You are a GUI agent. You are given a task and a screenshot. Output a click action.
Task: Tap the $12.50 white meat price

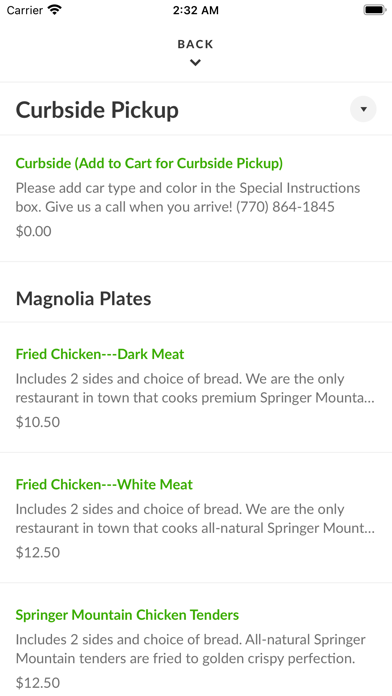tap(38, 552)
